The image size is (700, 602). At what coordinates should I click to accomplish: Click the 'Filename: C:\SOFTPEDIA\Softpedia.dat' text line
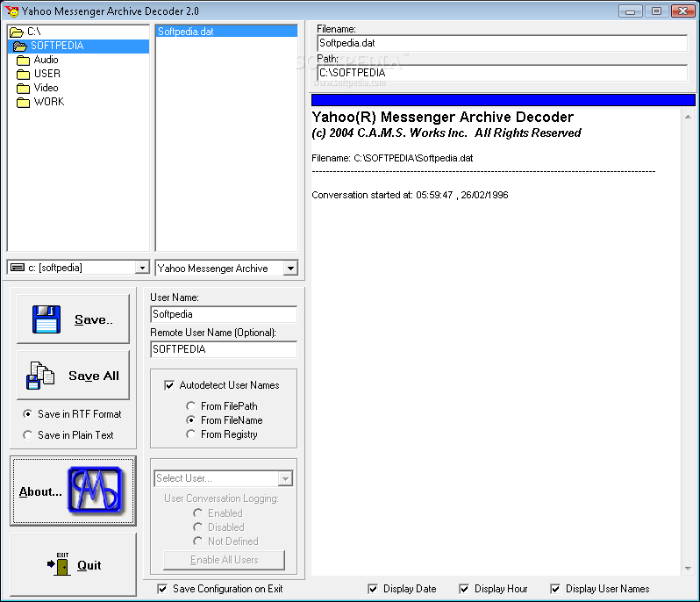point(392,158)
